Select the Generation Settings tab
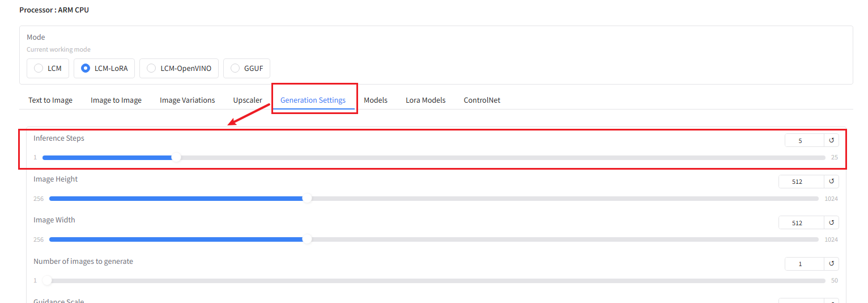Image resolution: width=868 pixels, height=303 pixels. coord(313,100)
